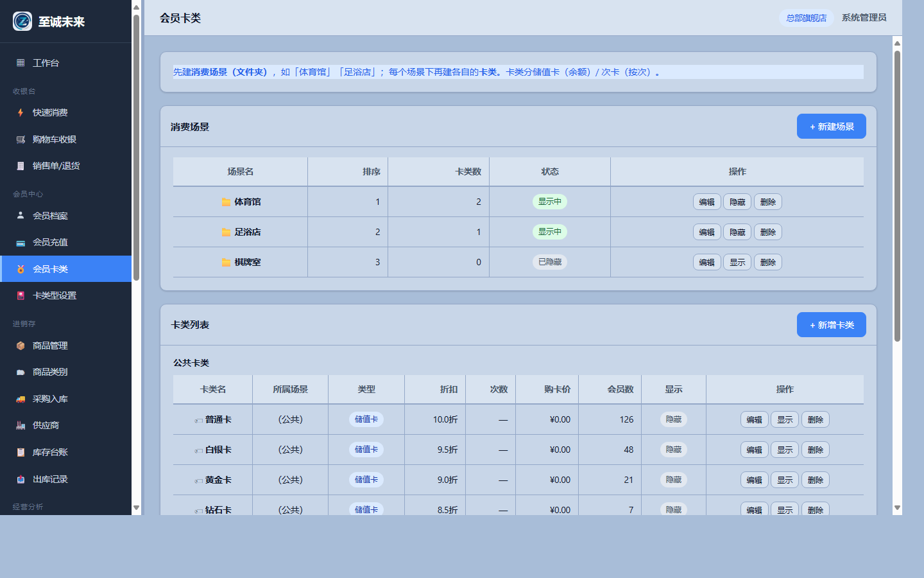Click the 商品类别 tag icon
This screenshot has width=924, height=578.
21,372
